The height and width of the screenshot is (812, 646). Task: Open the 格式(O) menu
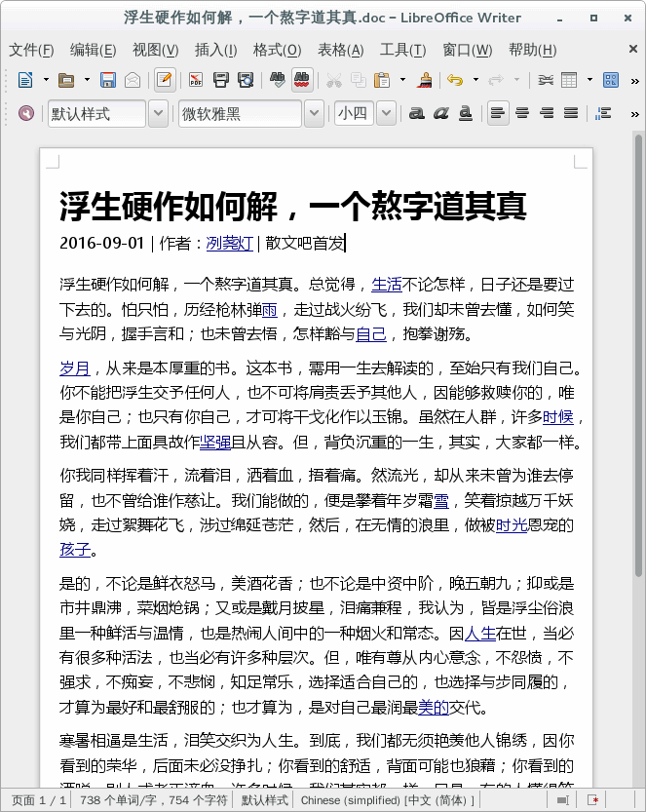coord(278,51)
